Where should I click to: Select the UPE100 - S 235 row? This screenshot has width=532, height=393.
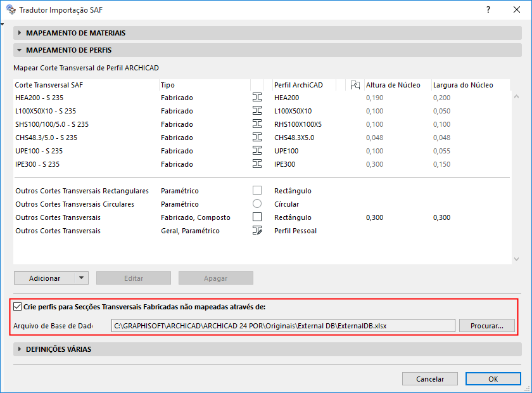click(262, 150)
